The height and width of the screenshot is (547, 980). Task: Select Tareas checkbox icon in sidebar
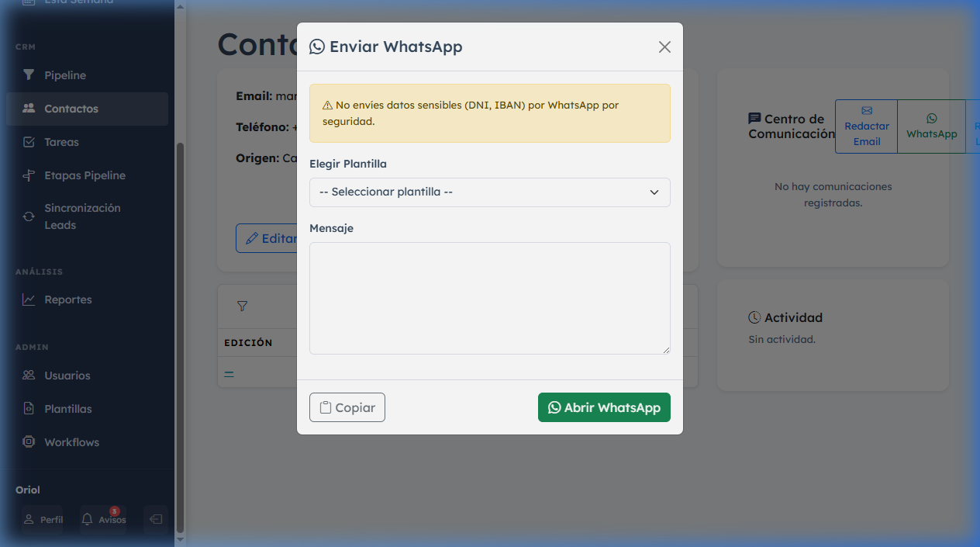29,142
